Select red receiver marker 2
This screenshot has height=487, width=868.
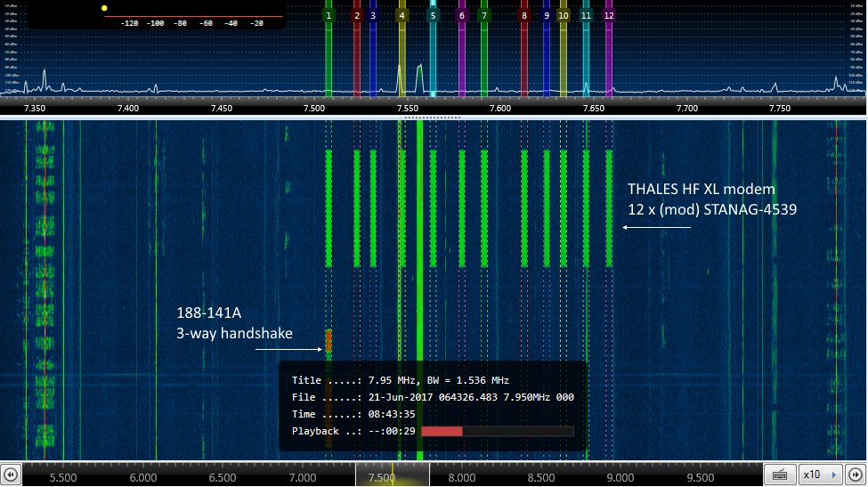tap(357, 15)
